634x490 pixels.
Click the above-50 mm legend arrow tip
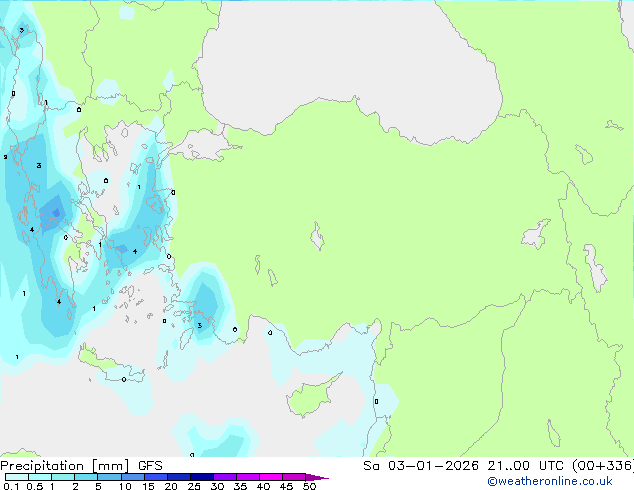(317, 477)
